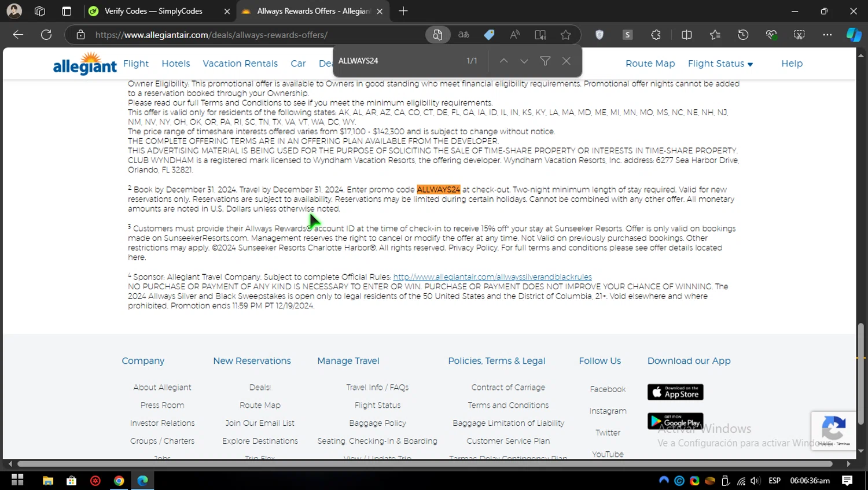The width and height of the screenshot is (868, 490).
Task: Open the Facebook footer link
Action: click(608, 389)
